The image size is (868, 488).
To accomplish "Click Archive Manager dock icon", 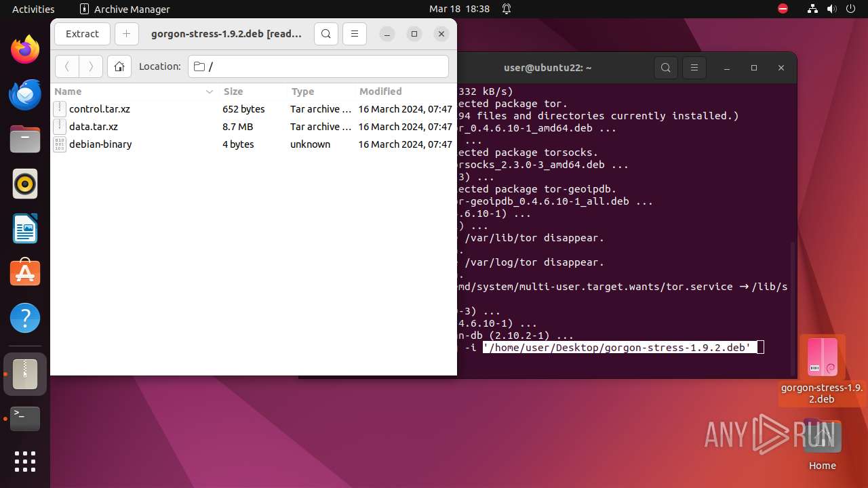I will pyautogui.click(x=25, y=374).
